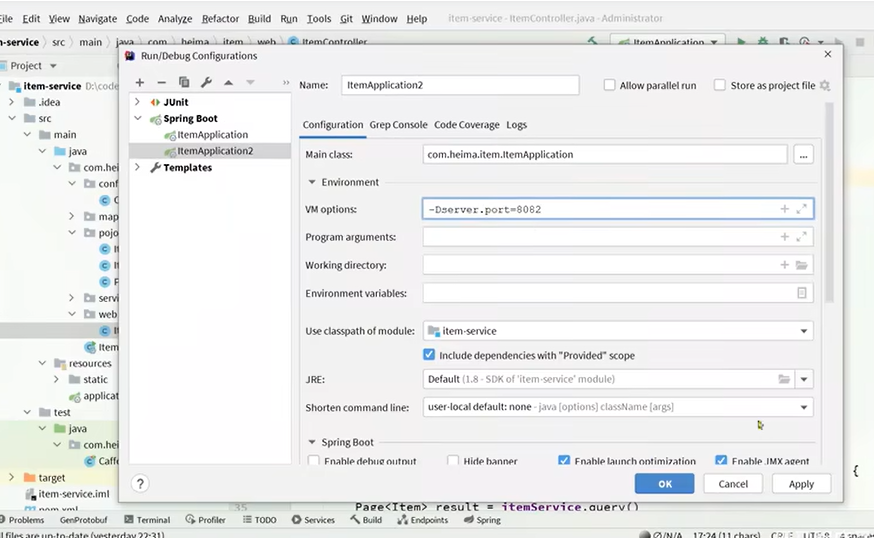Open the help question mark button
874x538 pixels.
click(140, 484)
